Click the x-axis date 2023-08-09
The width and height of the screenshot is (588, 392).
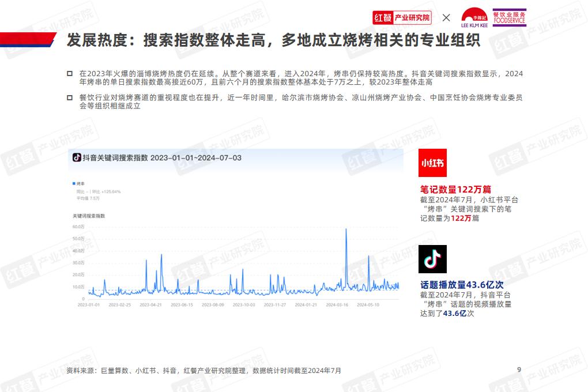coord(213,305)
